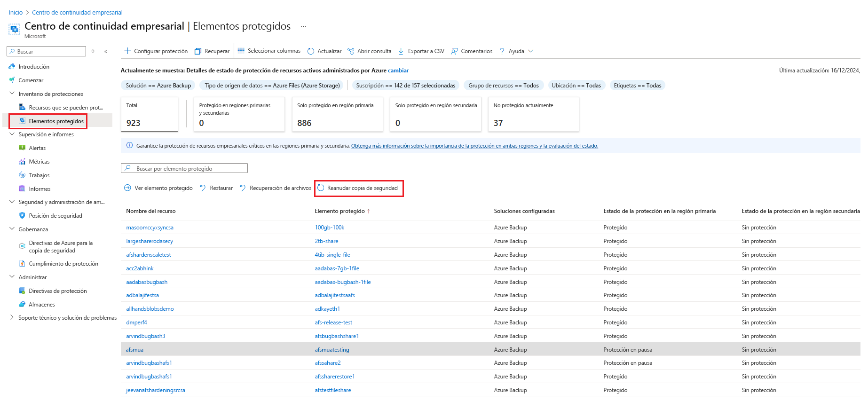Click the Informes icon in sidebar

coord(22,189)
